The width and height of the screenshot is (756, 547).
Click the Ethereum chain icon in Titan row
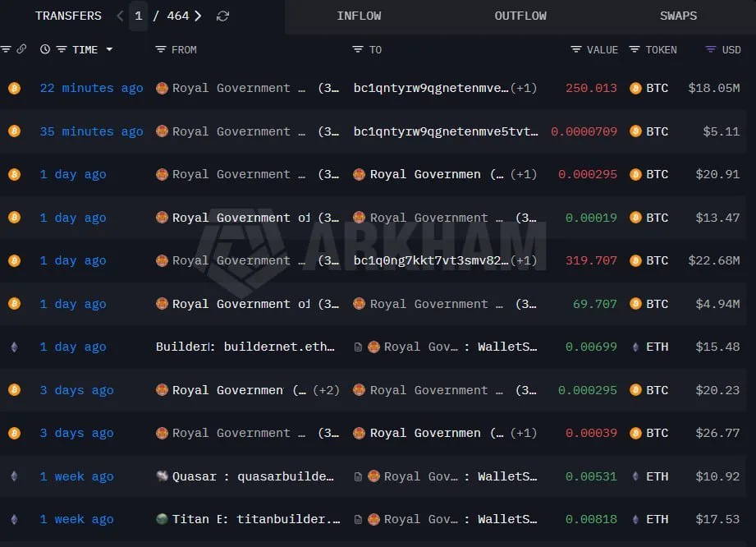[x=15, y=520]
